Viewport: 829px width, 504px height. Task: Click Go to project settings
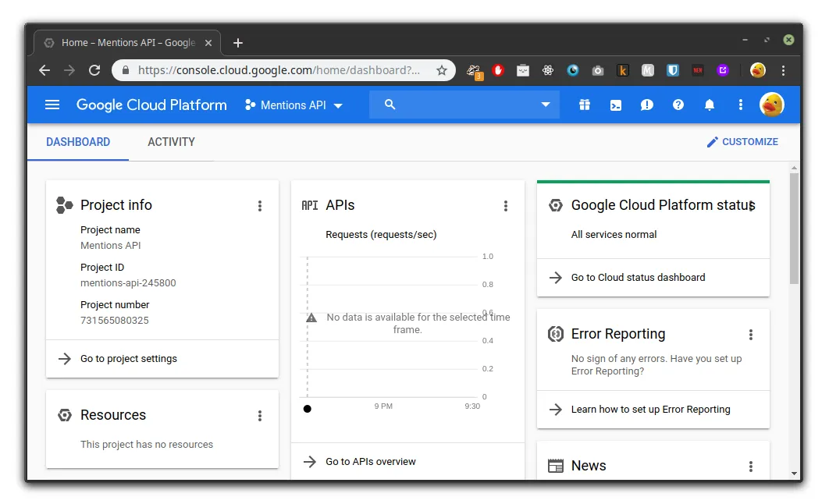[x=128, y=359]
